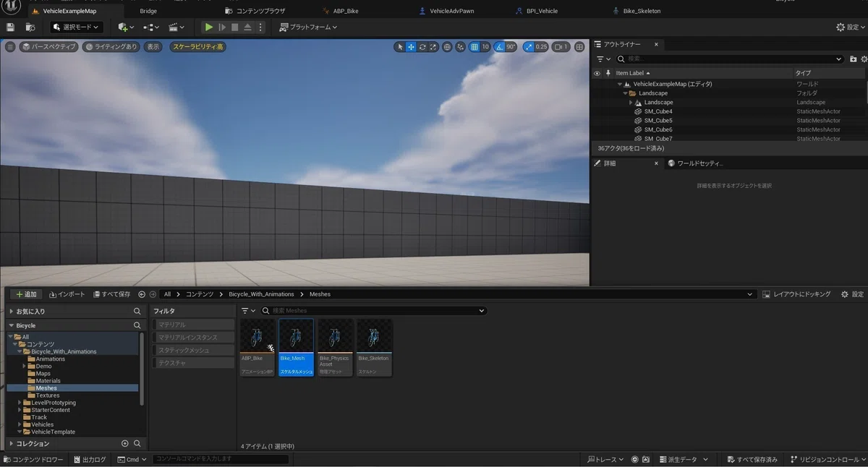Toggle rotation angle snapping icon
This screenshot has height=467, width=868.
[499, 47]
